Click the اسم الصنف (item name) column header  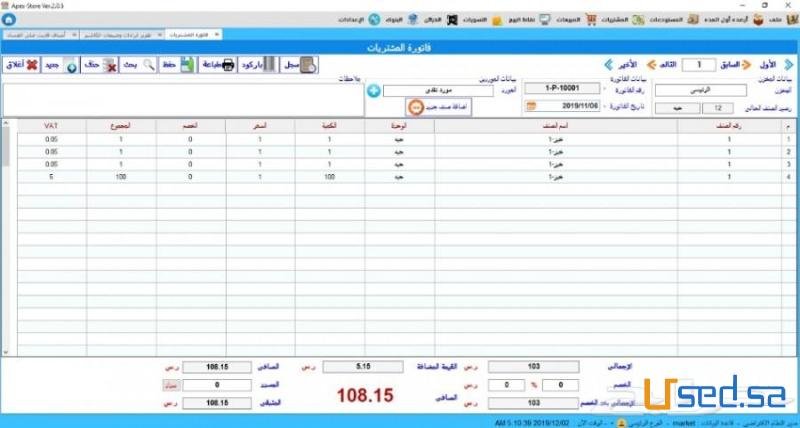tap(556, 127)
